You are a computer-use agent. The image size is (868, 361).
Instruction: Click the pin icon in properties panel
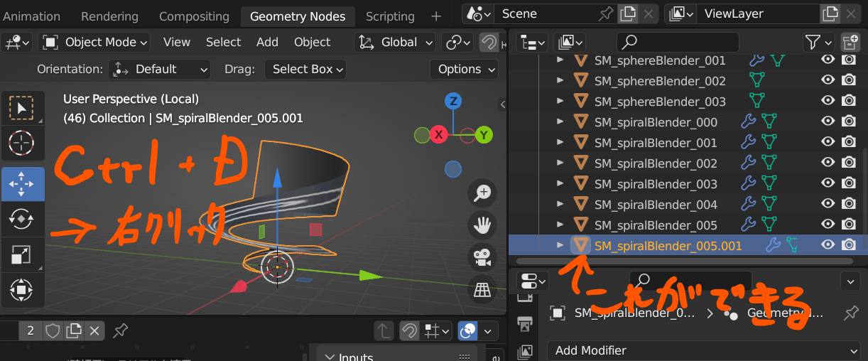point(850,313)
